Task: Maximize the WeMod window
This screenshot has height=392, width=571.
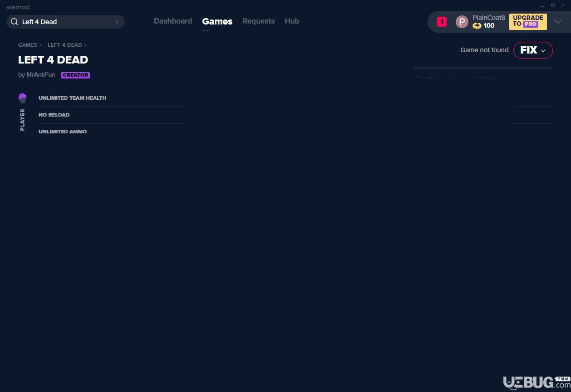Action: tap(552, 5)
